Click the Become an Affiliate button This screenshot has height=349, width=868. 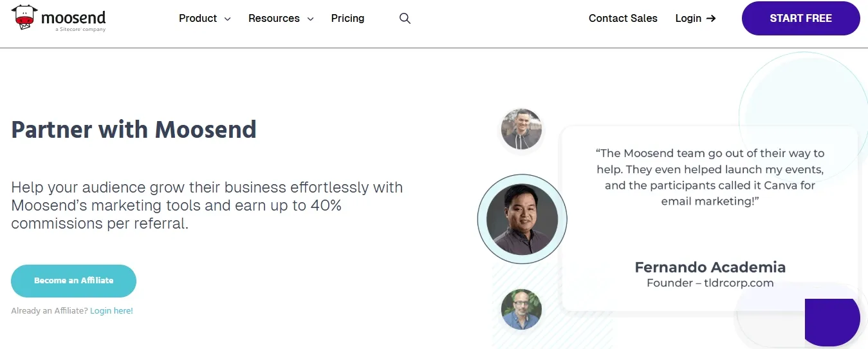(73, 281)
